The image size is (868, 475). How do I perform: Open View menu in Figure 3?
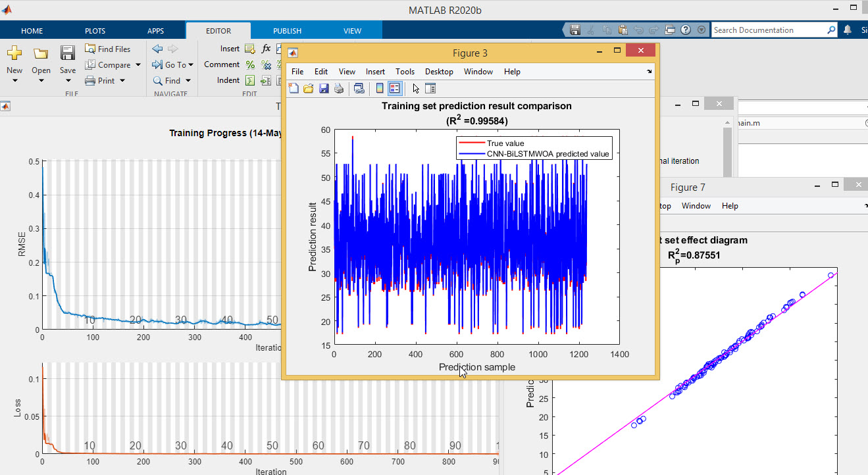(347, 72)
